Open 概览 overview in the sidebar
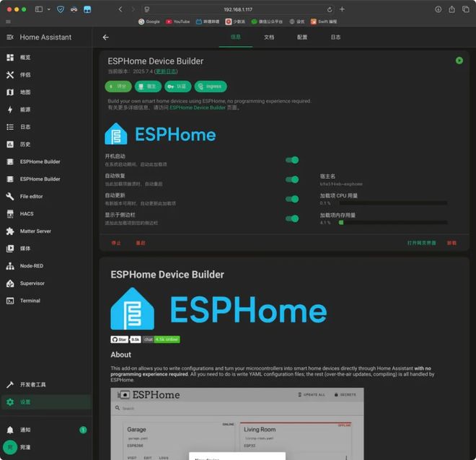 click(46, 58)
